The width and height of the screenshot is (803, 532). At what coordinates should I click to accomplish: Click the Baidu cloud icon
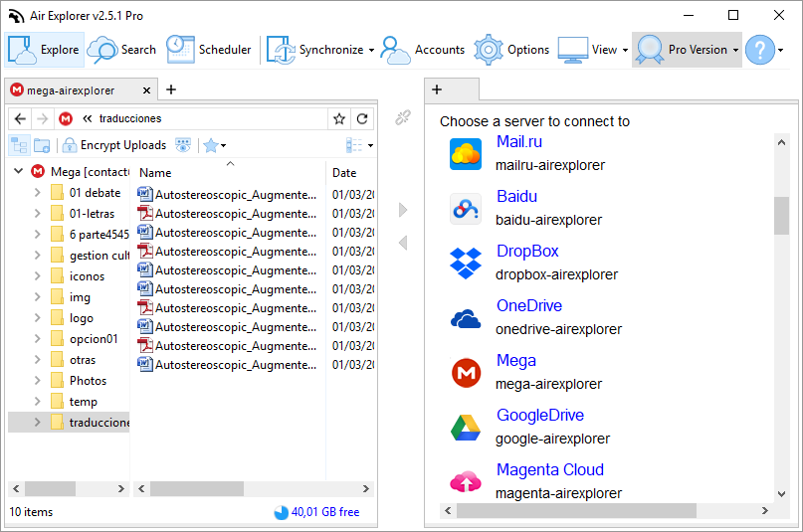(466, 209)
